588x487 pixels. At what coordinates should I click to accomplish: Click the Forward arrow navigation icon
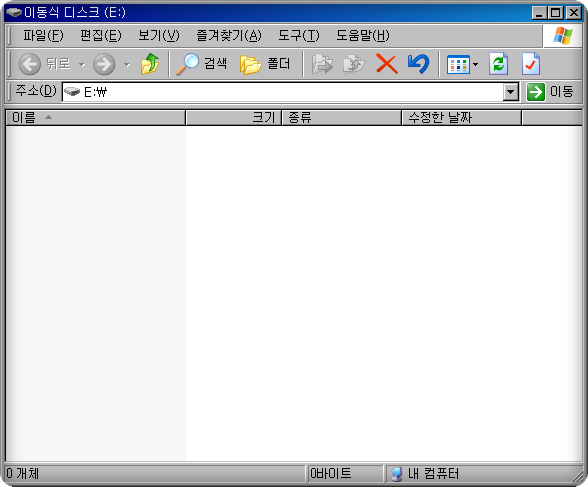[104, 64]
